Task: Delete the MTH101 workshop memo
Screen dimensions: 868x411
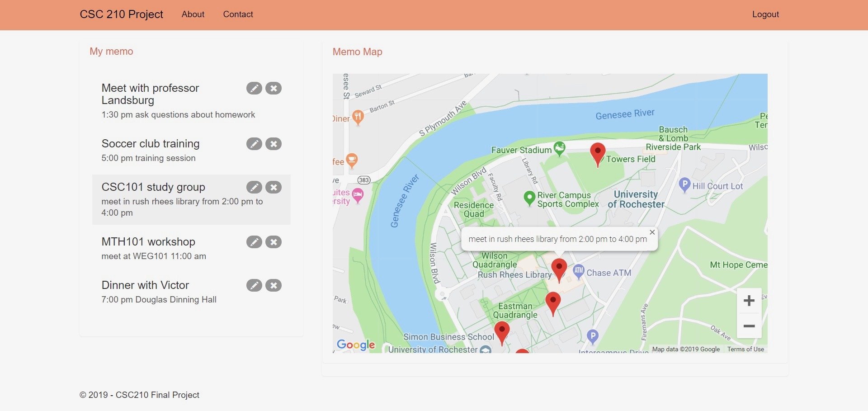Action: coord(274,242)
